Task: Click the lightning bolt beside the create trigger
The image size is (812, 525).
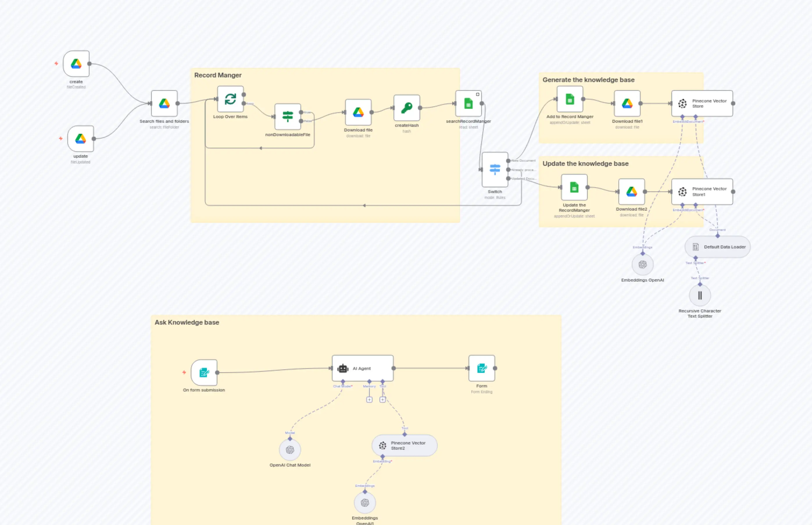Action: (x=56, y=63)
